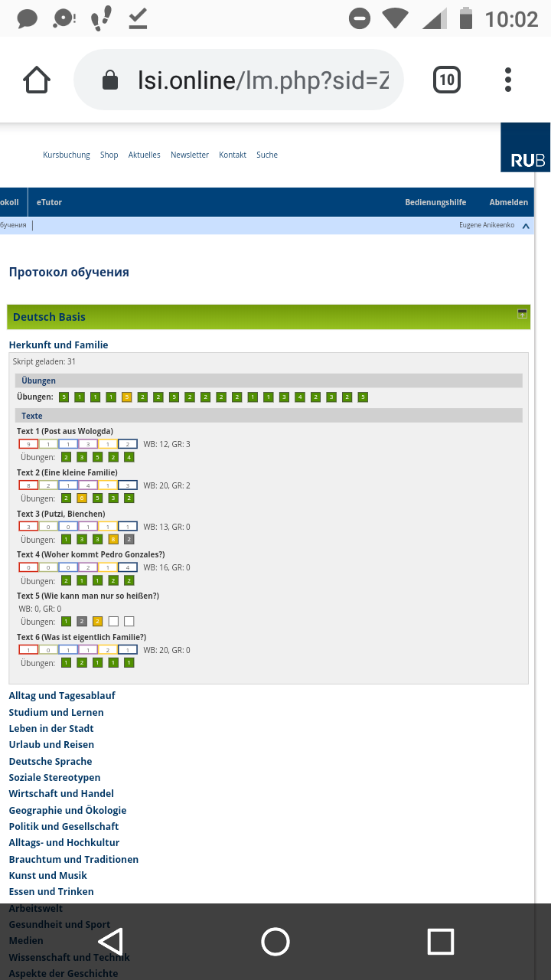Click the first empty white exercise box in Text 5

[113, 622]
